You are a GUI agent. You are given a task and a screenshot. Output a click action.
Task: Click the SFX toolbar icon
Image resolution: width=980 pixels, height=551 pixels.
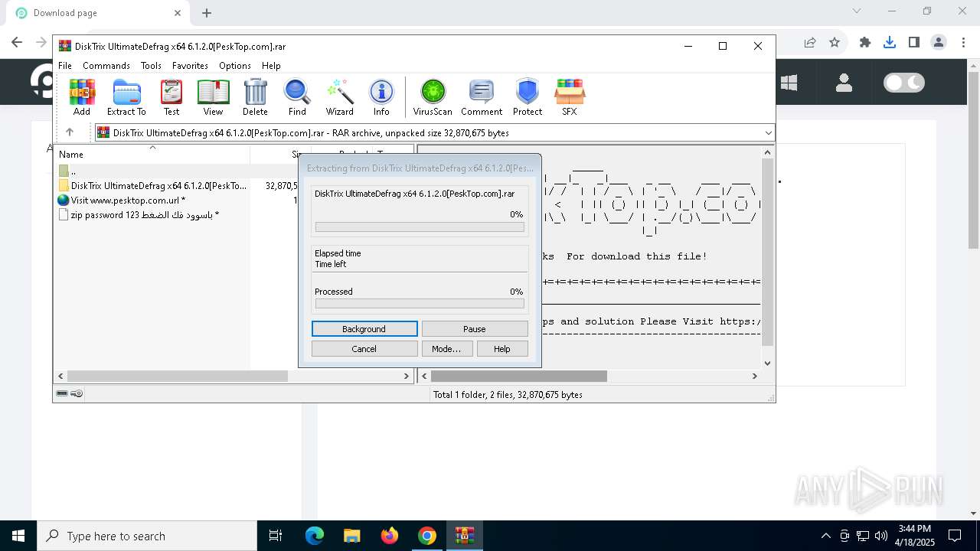pos(570,97)
